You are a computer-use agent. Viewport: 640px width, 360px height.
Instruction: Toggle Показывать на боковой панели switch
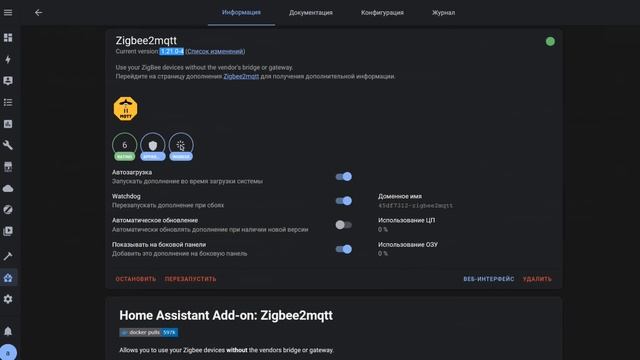pyautogui.click(x=344, y=249)
